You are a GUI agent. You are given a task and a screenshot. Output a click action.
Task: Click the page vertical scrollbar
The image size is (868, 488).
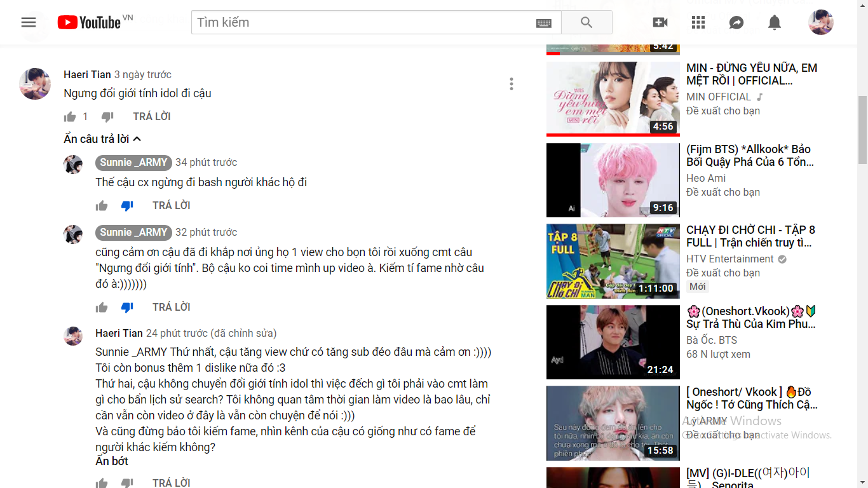[862, 244]
